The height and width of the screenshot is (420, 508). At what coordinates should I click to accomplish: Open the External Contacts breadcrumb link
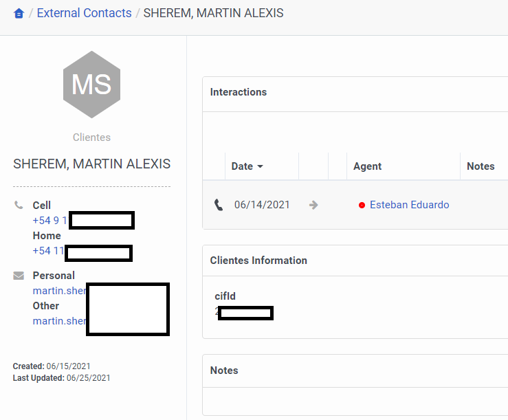click(x=84, y=13)
